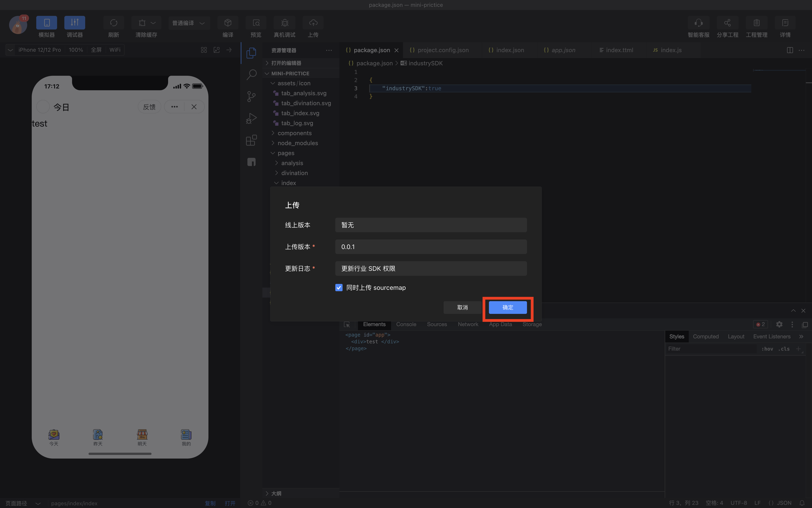The width and height of the screenshot is (812, 508).
Task: Confirm upload with 确定 button
Action: pyautogui.click(x=508, y=308)
